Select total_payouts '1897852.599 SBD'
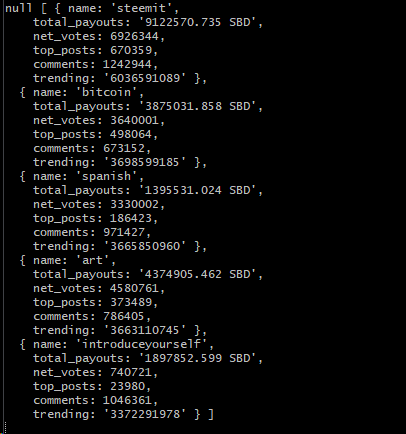406x434 pixels. point(197,358)
